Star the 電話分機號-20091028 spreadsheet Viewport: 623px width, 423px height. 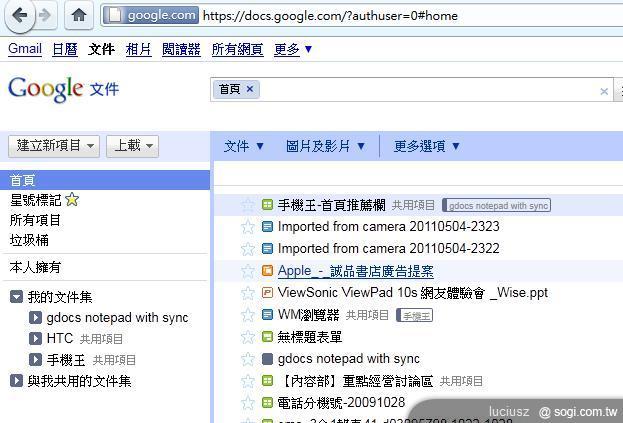248,403
